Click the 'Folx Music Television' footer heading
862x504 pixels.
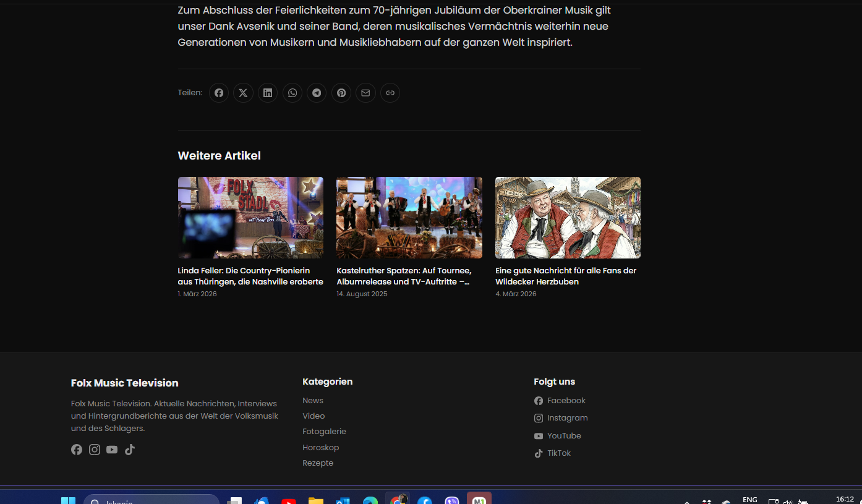click(125, 383)
